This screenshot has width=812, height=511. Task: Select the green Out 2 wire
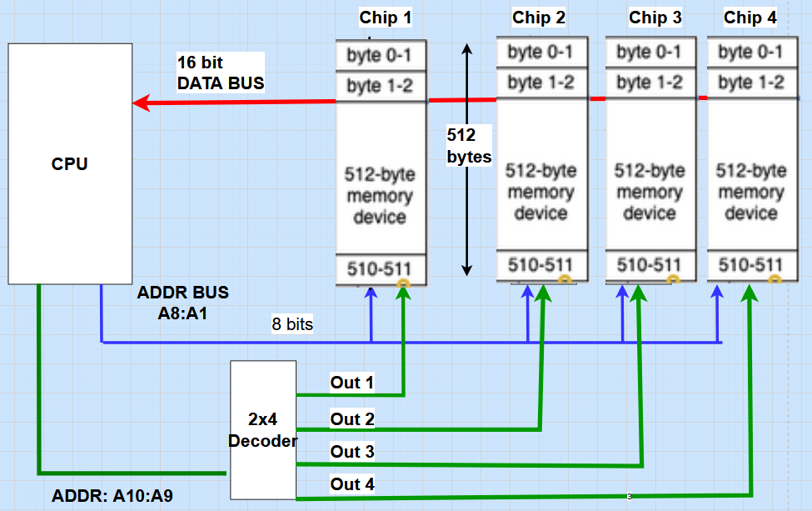458,427
